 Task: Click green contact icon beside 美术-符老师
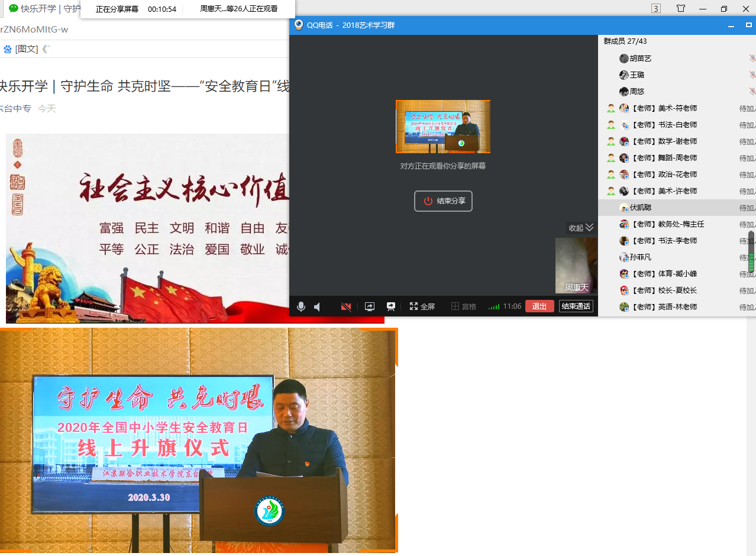tap(611, 108)
